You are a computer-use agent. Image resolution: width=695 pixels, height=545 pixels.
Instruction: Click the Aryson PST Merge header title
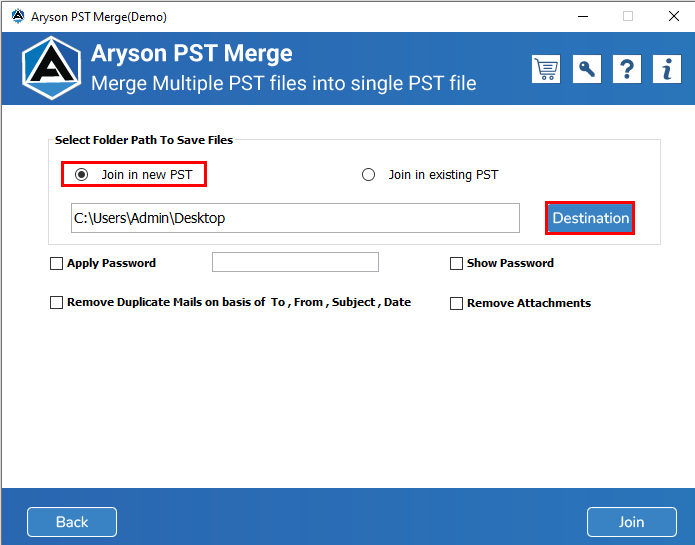tap(191, 53)
